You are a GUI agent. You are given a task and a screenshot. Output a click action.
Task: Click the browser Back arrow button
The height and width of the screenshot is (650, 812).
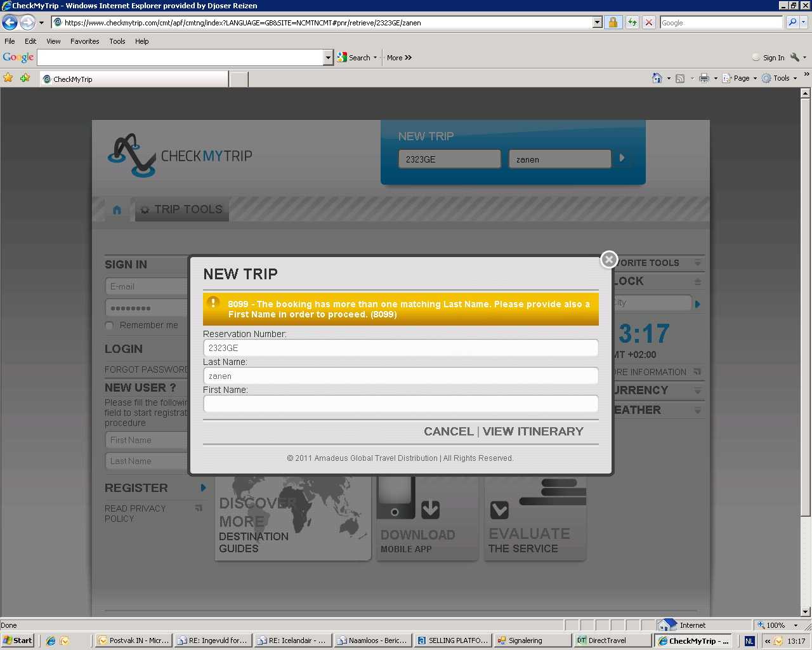pos(10,23)
